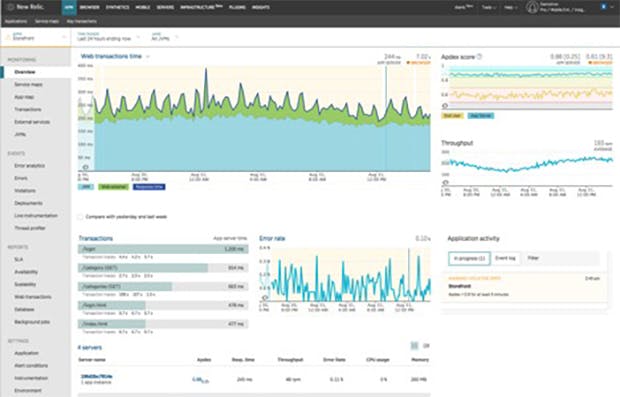Open the application selector dropdown

(36, 37)
